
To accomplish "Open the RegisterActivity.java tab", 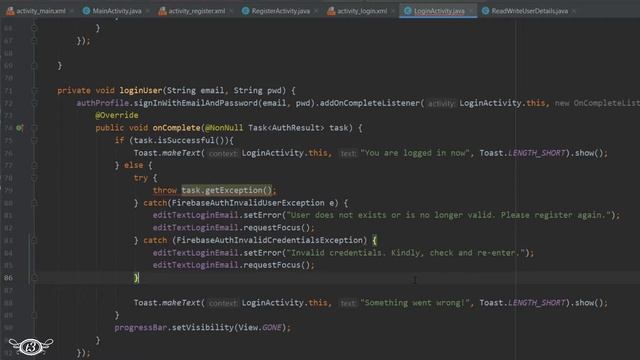I will tap(276, 11).
